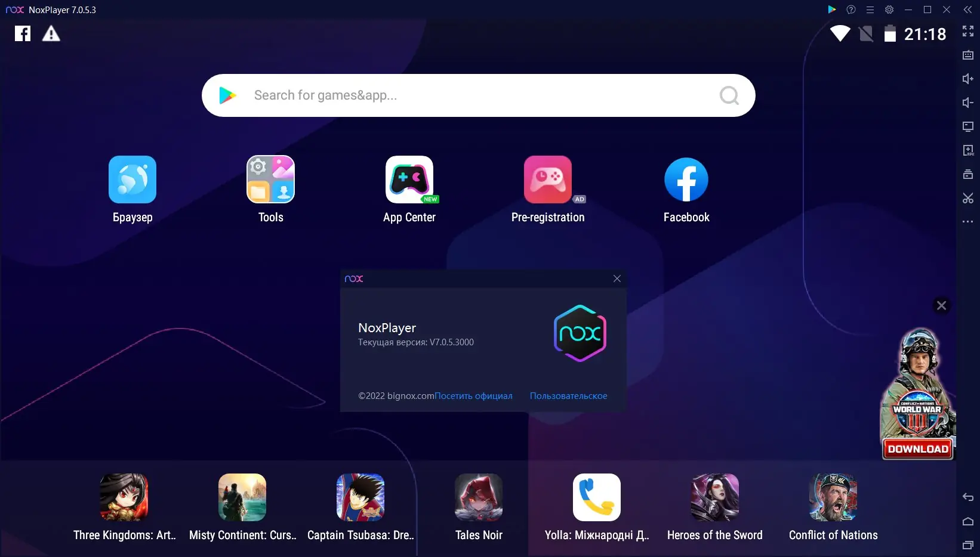This screenshot has height=557, width=980.
Task: Enter fullscreen mode from the sidebar
Action: pyautogui.click(x=968, y=31)
